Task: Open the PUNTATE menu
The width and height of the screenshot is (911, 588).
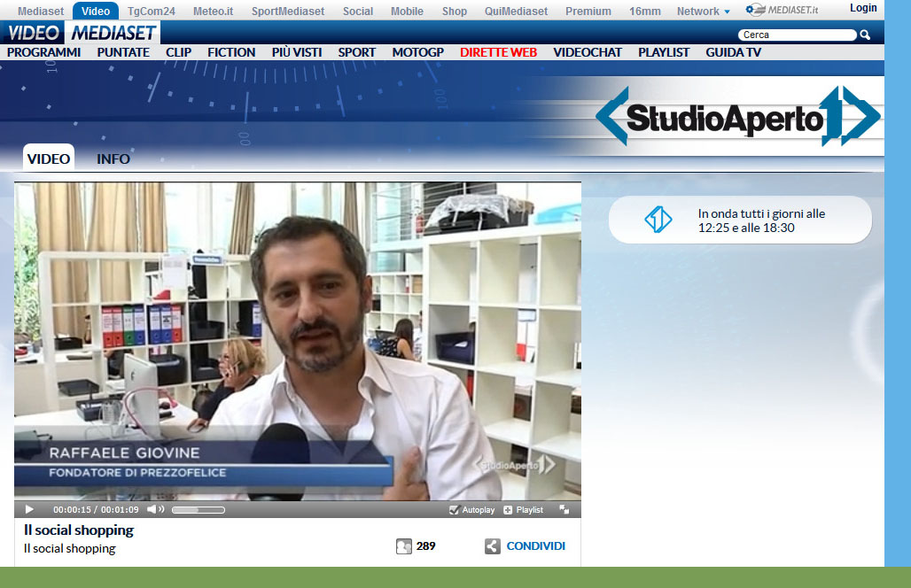Action: 123,52
